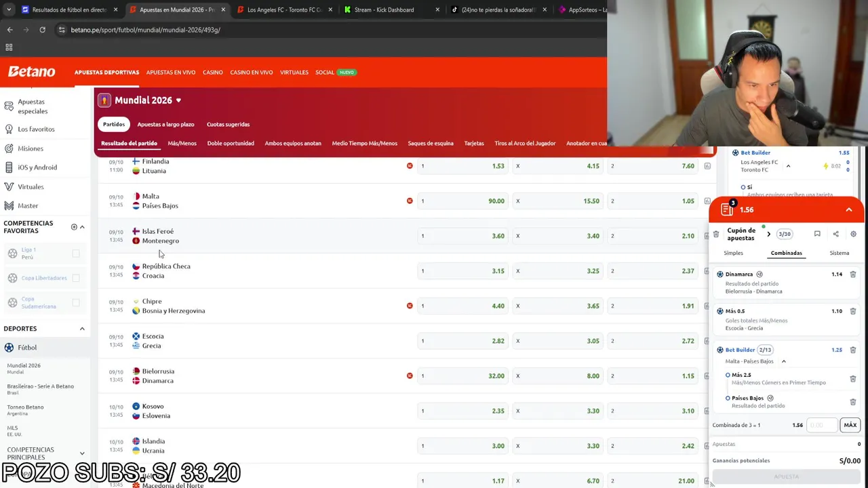Clear entire coupon with trash icon
Screen dimensions: 868x488
716,234
